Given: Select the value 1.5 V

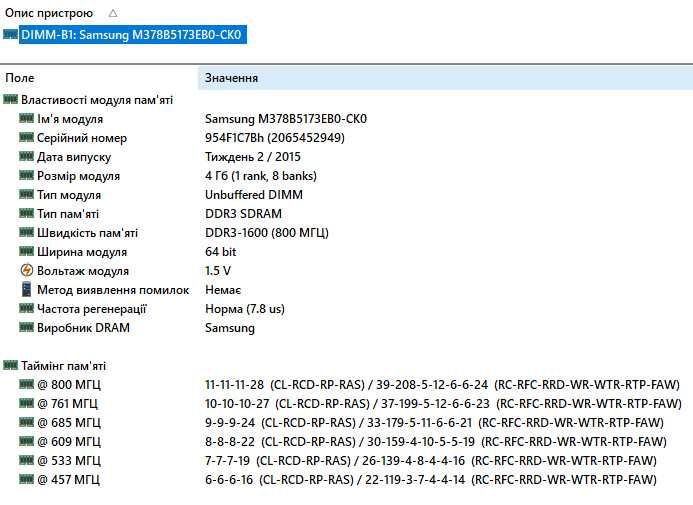Looking at the screenshot, I should pyautogui.click(x=218, y=271).
